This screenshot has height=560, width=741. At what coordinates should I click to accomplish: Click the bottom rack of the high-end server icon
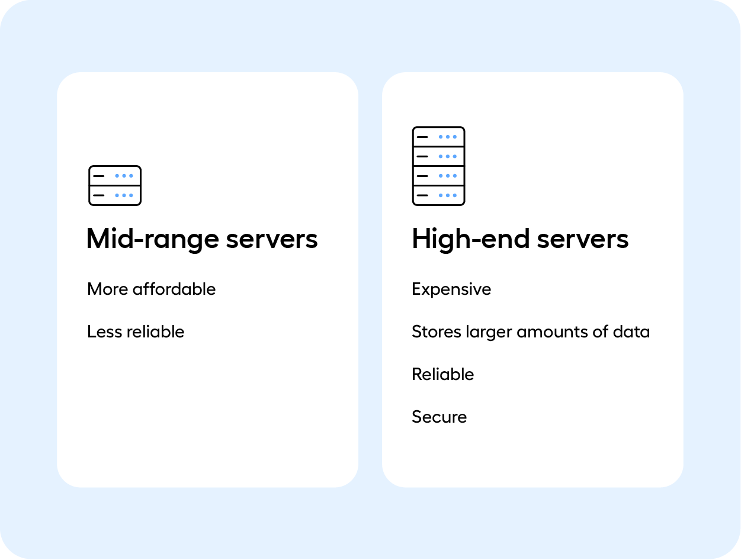point(438,195)
